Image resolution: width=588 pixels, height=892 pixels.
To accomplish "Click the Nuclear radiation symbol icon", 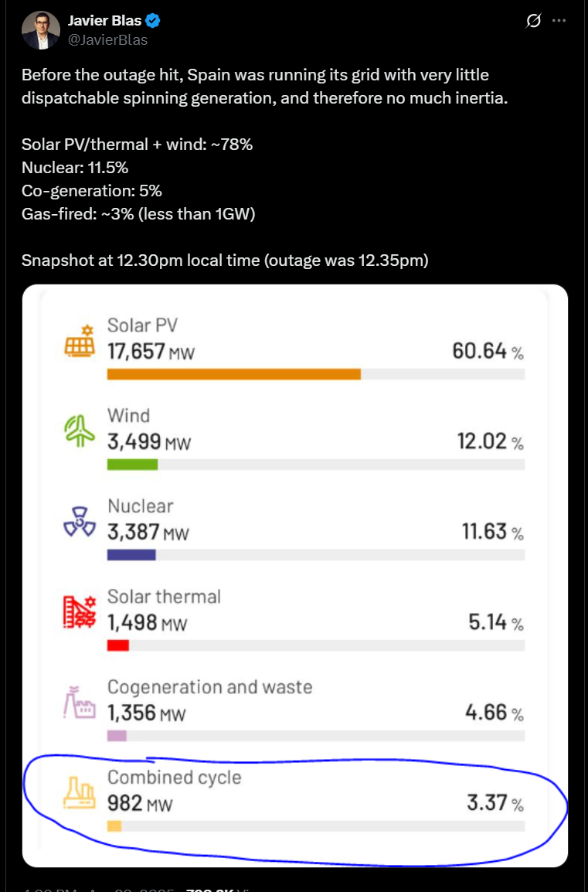I will coord(80,523).
